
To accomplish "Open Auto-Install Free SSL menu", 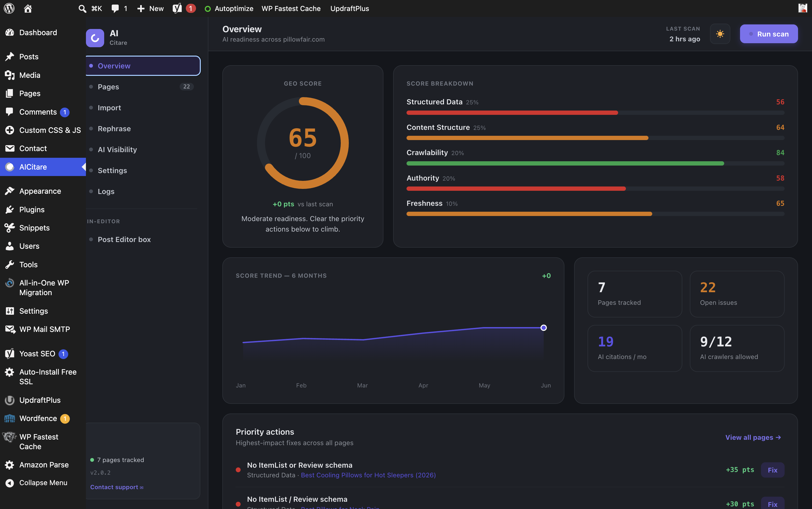I will (x=43, y=377).
